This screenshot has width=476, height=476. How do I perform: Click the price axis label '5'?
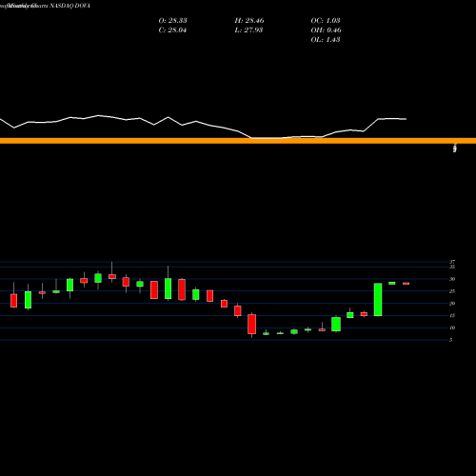(451, 340)
